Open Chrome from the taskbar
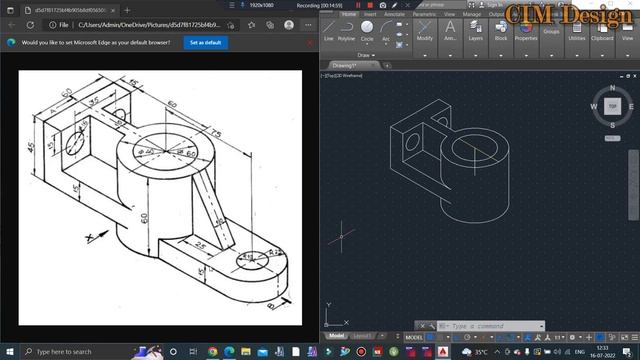640x360 pixels. [x=212, y=351]
